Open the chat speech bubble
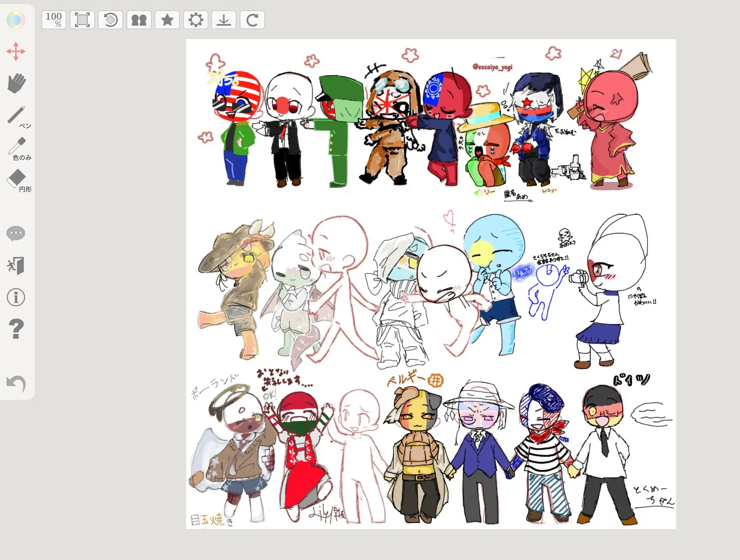 tap(16, 233)
